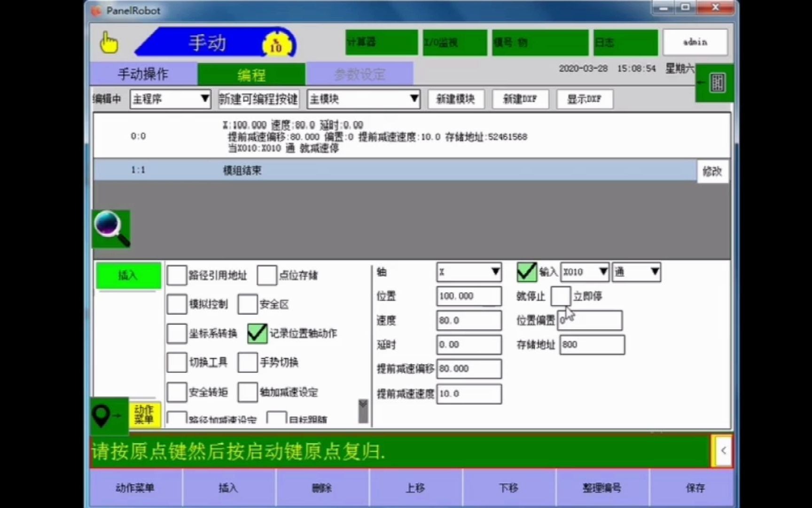812x508 pixels.
Task: Click the yellow 动作菜单 button
Action: 144,414
